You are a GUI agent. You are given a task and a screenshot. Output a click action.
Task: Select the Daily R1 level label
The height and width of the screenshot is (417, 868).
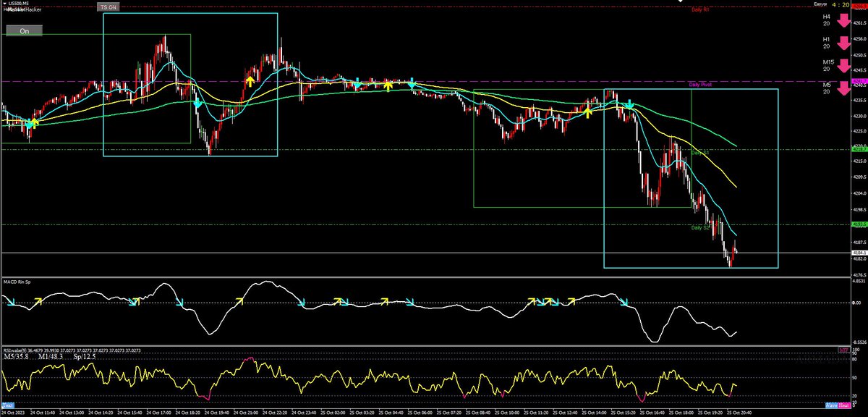point(700,10)
